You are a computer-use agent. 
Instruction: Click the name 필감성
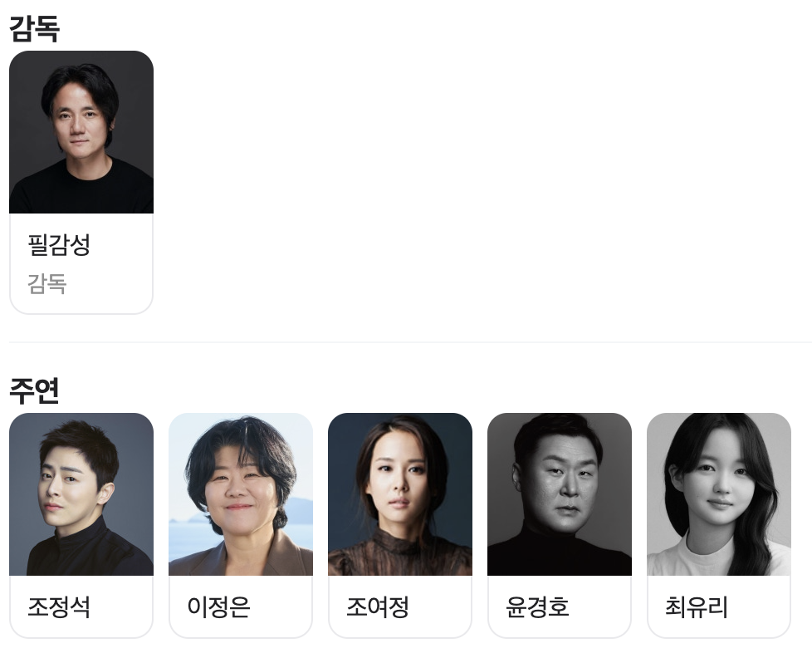[59, 244]
